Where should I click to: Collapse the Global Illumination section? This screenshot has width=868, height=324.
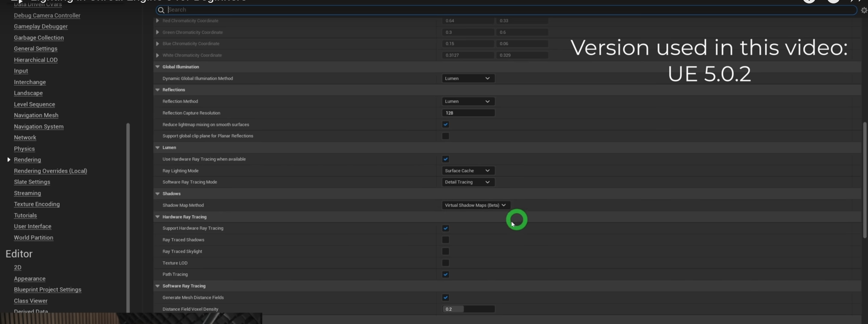click(x=157, y=67)
